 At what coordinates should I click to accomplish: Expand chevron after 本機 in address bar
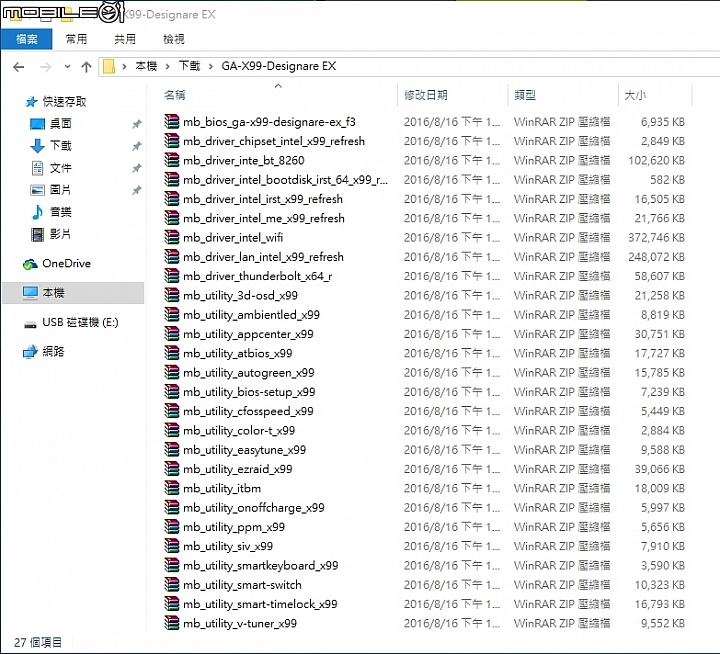pos(168,67)
